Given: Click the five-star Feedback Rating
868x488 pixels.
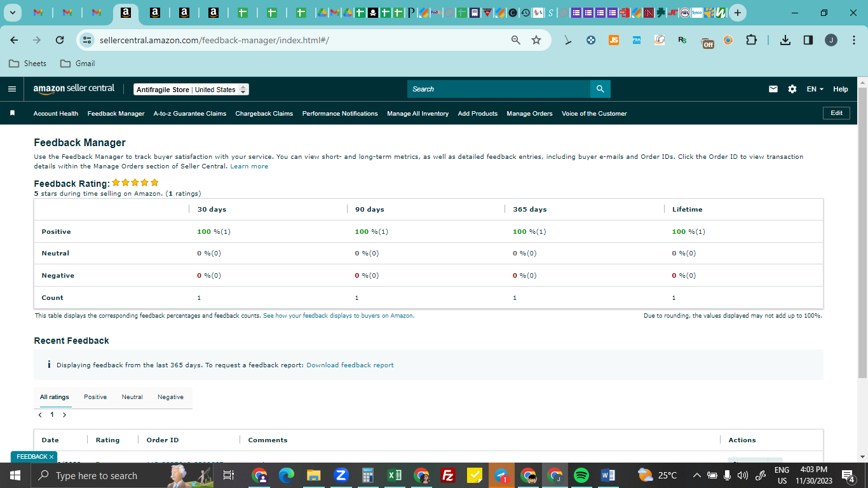Looking at the screenshot, I should pos(135,183).
